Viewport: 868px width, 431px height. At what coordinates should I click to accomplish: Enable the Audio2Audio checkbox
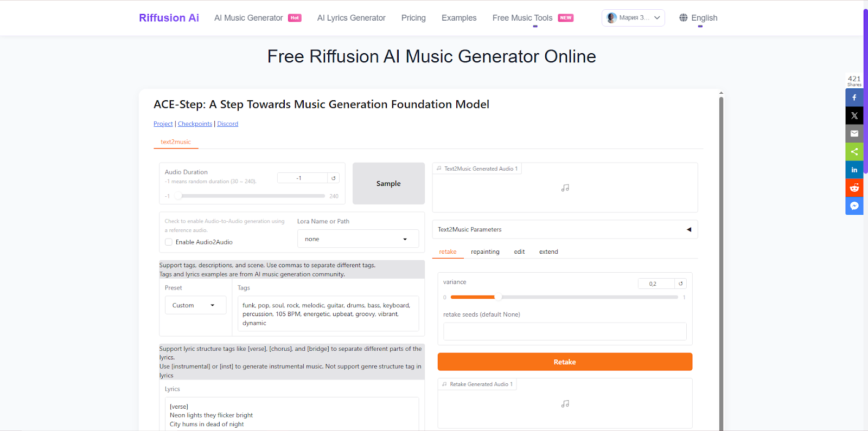coord(169,242)
